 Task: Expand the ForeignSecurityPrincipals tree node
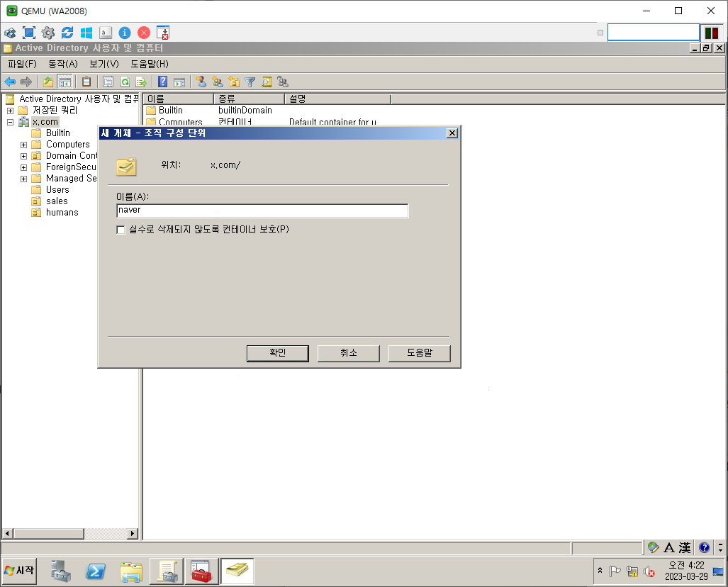click(23, 167)
